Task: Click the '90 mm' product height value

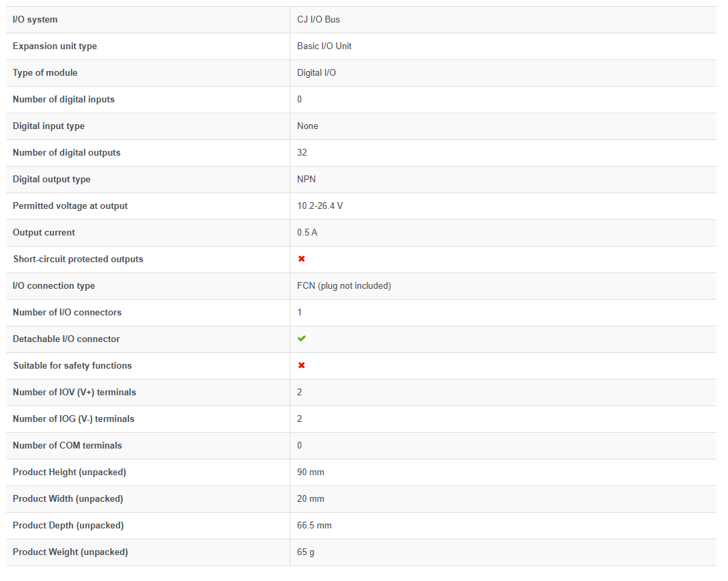Action: point(311,472)
